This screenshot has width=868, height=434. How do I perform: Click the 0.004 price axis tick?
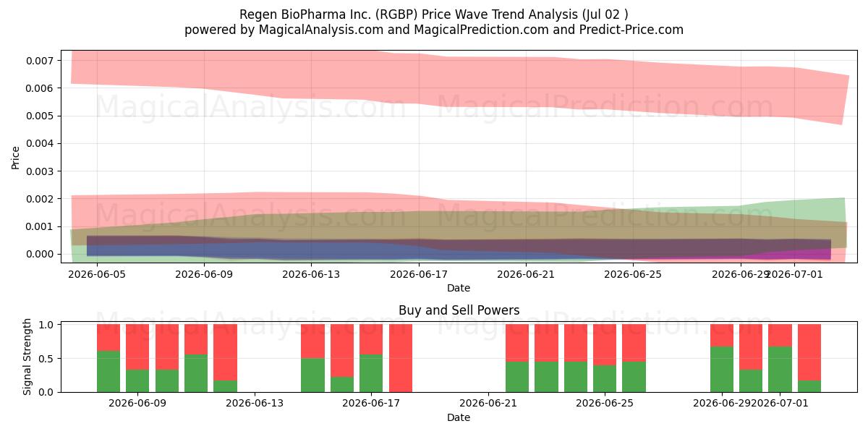coord(41,143)
